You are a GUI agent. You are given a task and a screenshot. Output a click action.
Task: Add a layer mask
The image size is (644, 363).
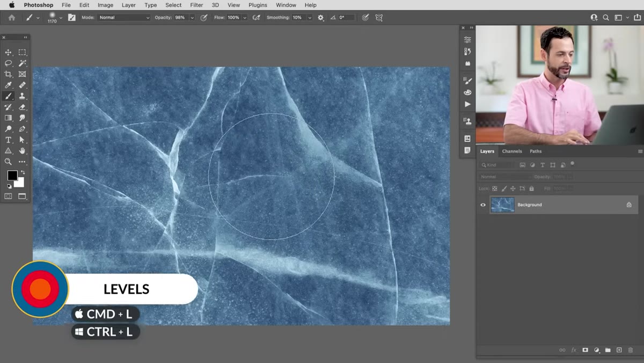585,350
